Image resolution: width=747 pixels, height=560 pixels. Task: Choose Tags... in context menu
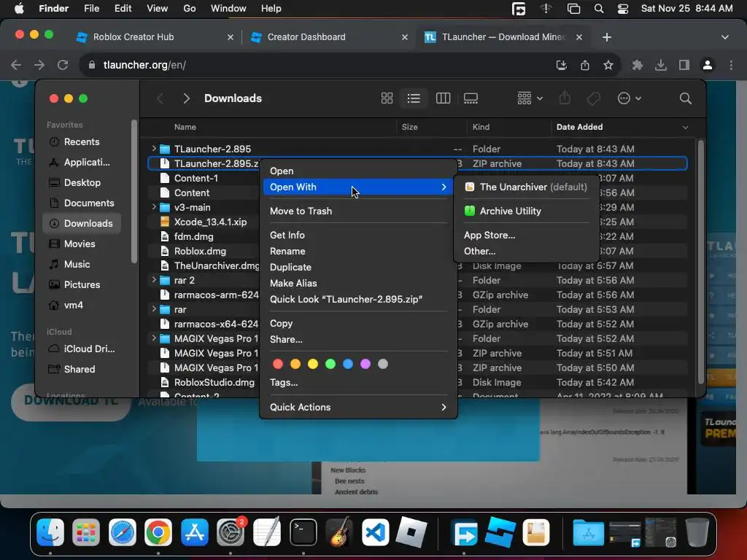click(358, 383)
